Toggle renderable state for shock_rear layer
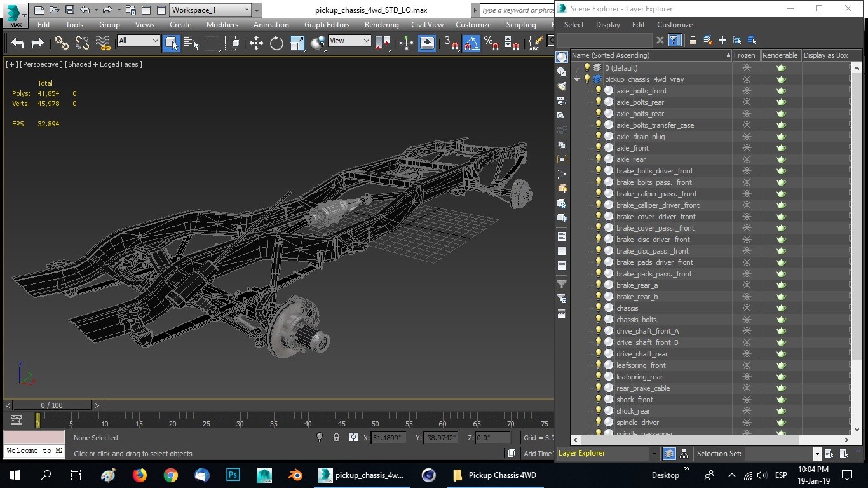 [780, 411]
